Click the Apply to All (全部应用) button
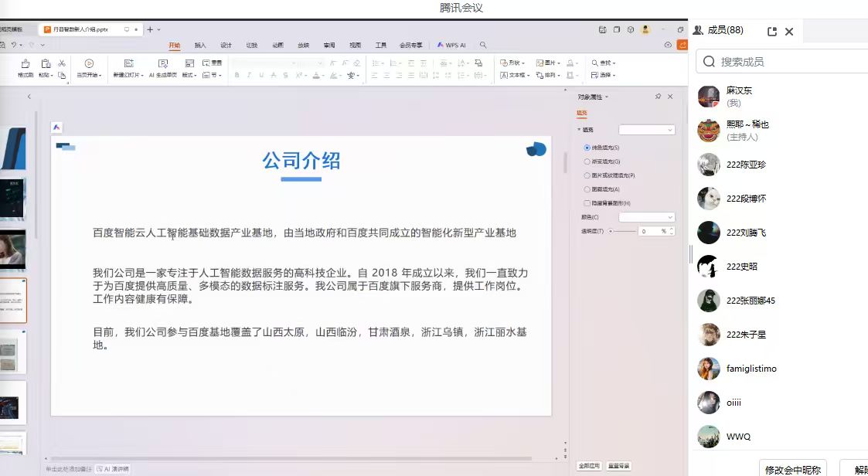The width and height of the screenshot is (868, 476). pos(589,466)
